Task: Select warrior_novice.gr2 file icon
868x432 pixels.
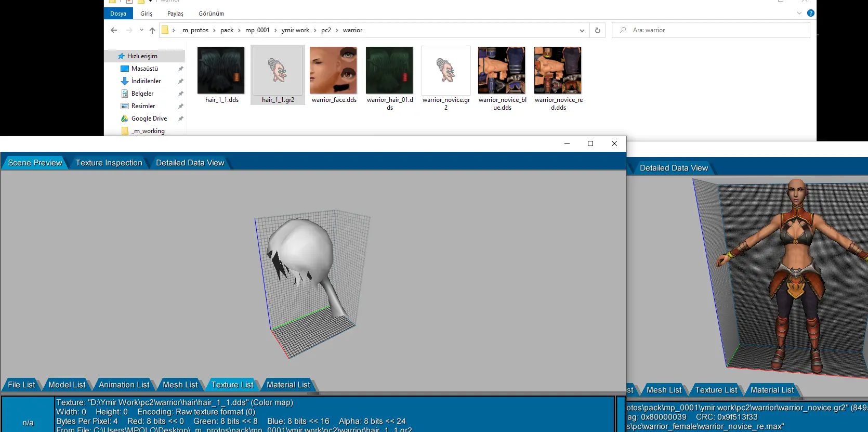Action: pyautogui.click(x=445, y=70)
